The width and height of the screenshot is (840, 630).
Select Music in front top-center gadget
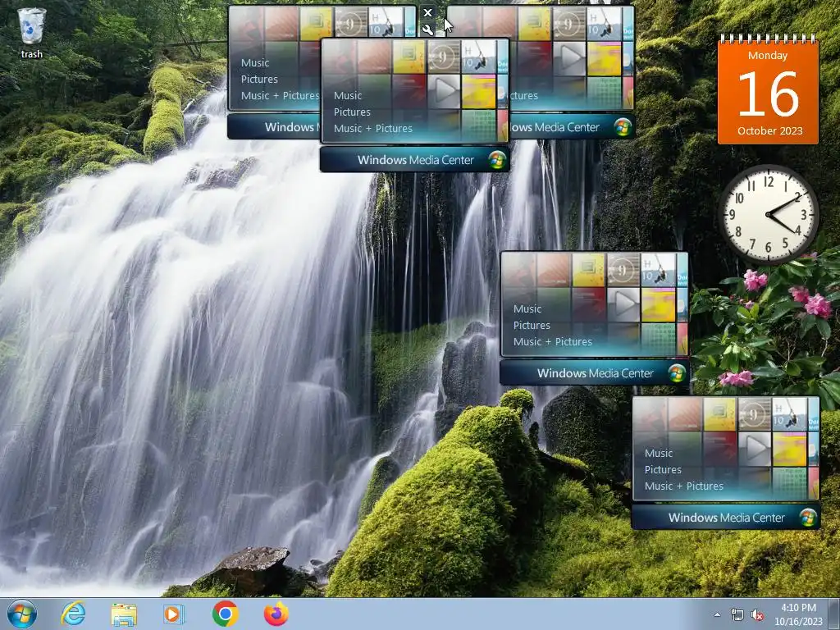[348, 95]
